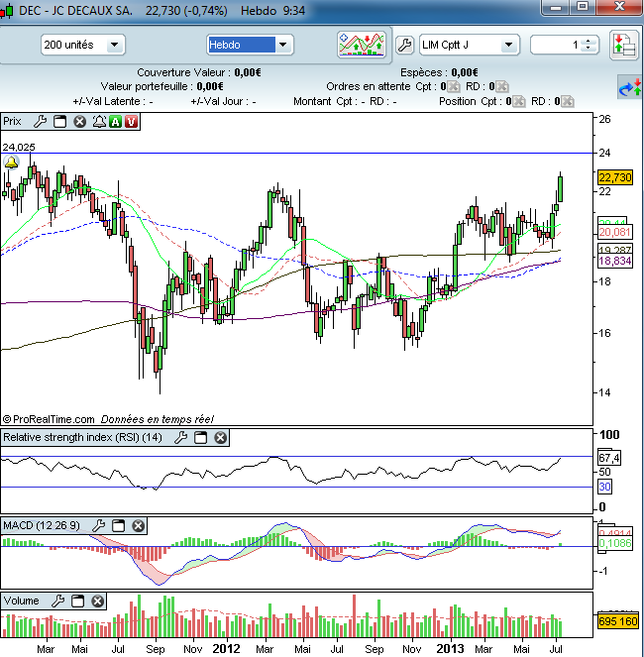
Task: Click the last green weekly candle
Action: click(560, 189)
